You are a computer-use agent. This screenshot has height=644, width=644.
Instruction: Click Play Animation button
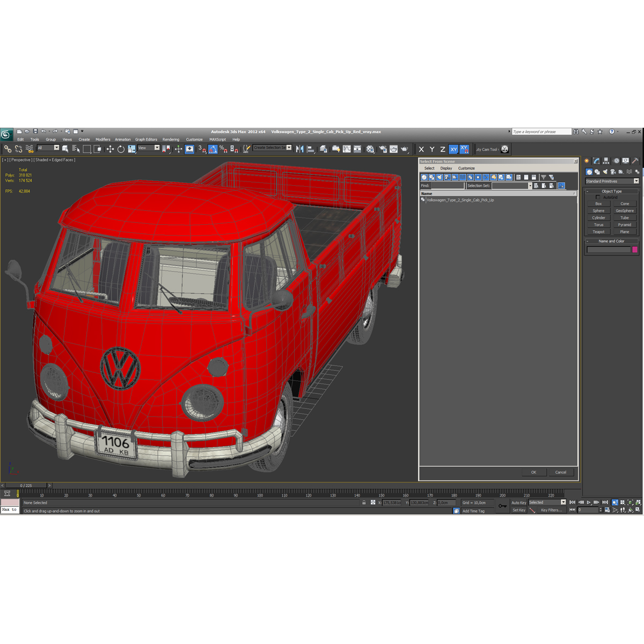589,503
